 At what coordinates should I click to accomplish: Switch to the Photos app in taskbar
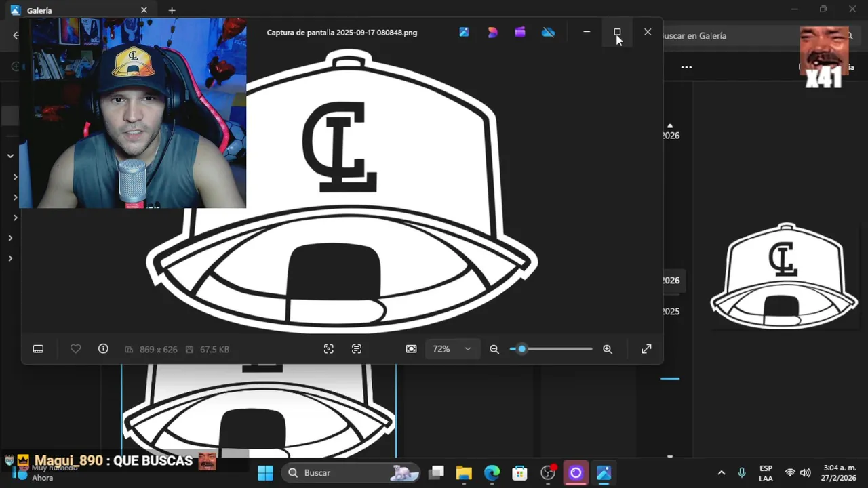tap(604, 472)
